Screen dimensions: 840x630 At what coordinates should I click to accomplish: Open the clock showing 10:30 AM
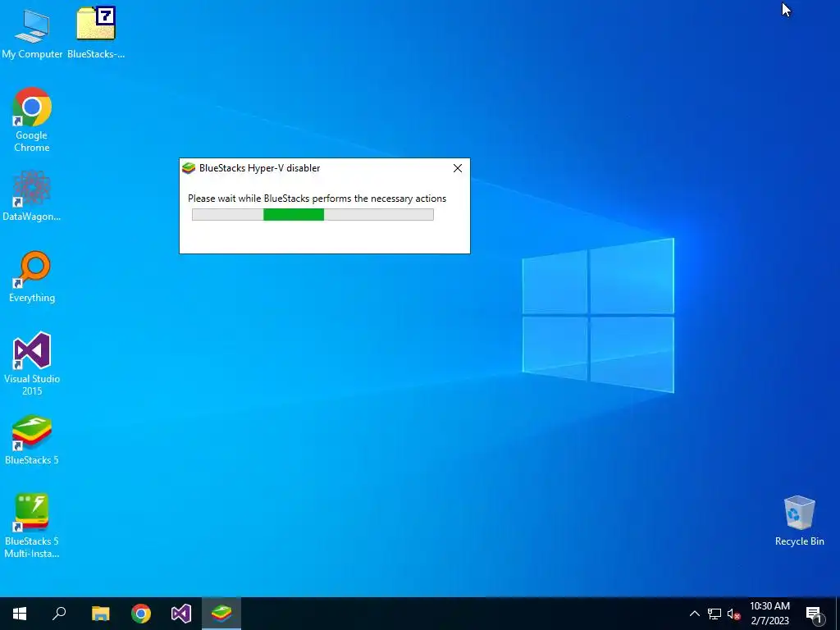(769, 614)
